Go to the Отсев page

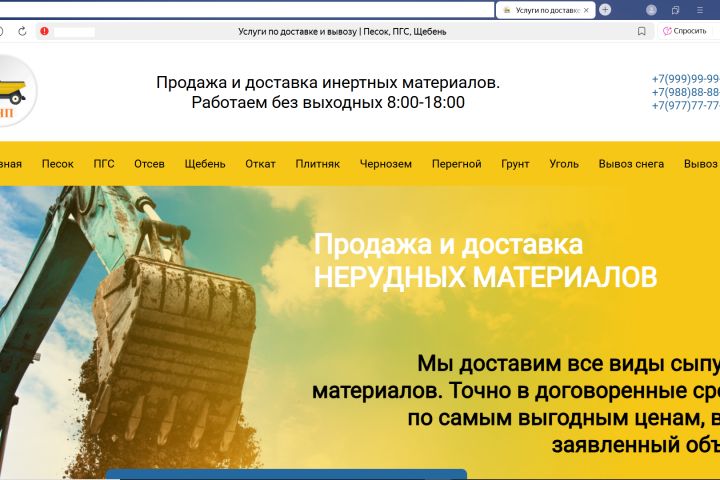(x=149, y=164)
